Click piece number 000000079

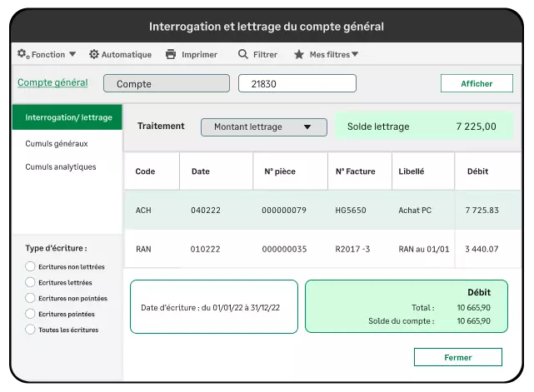(x=284, y=211)
